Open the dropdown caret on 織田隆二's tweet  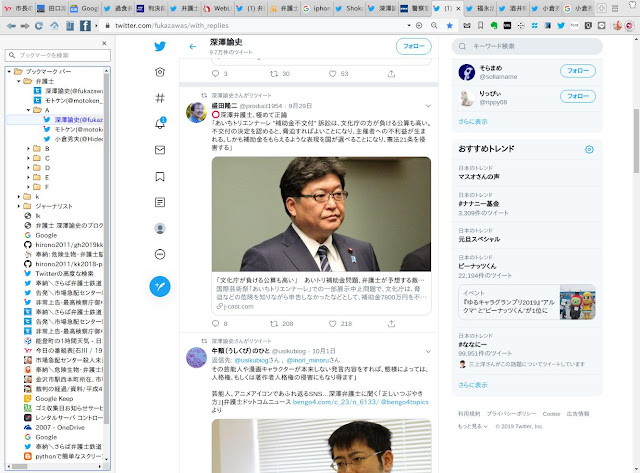[428, 106]
